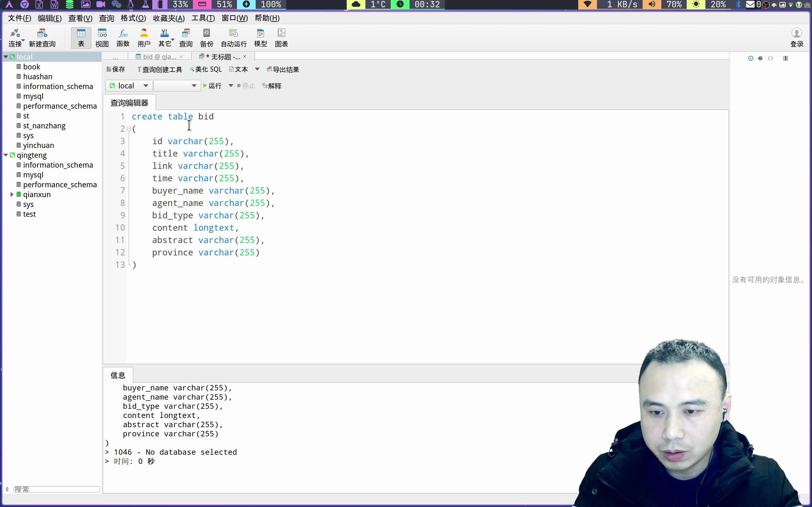This screenshot has height=507, width=812.
Task: Click the search field below database tree
Action: 56,489
